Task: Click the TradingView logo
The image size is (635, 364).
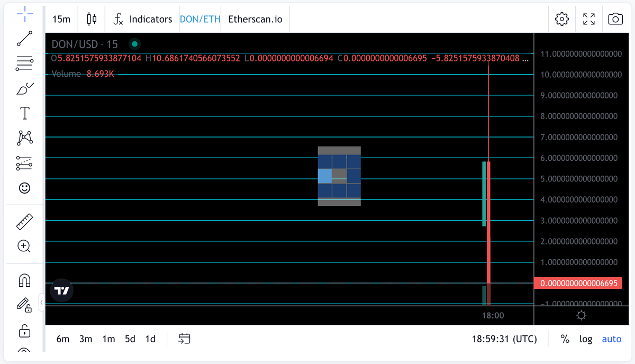Action: point(62,290)
